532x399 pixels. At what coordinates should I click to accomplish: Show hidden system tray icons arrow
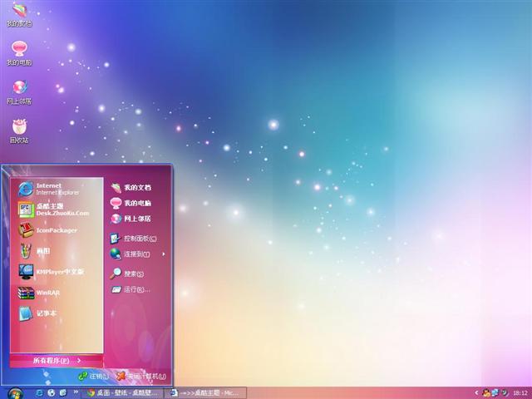pyautogui.click(x=476, y=393)
